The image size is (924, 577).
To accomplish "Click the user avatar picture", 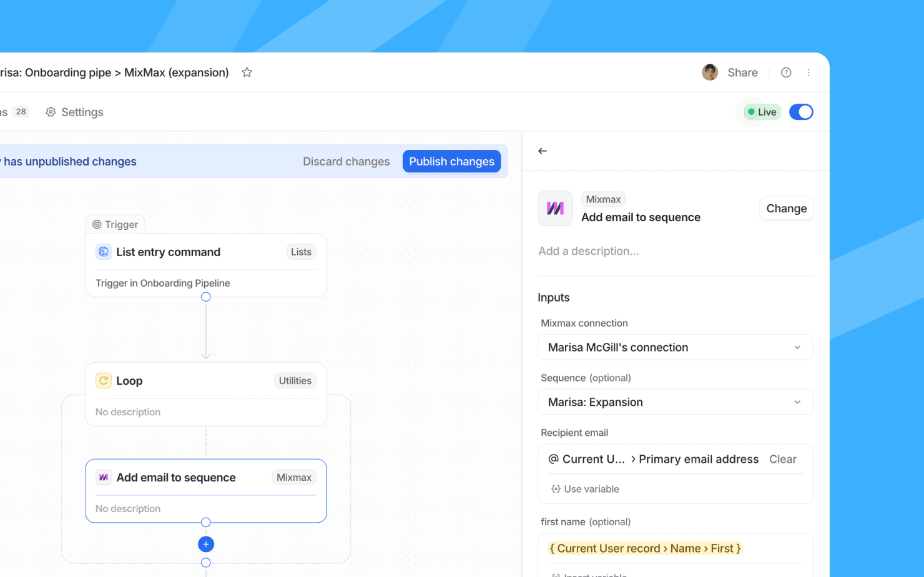I will tap(710, 72).
